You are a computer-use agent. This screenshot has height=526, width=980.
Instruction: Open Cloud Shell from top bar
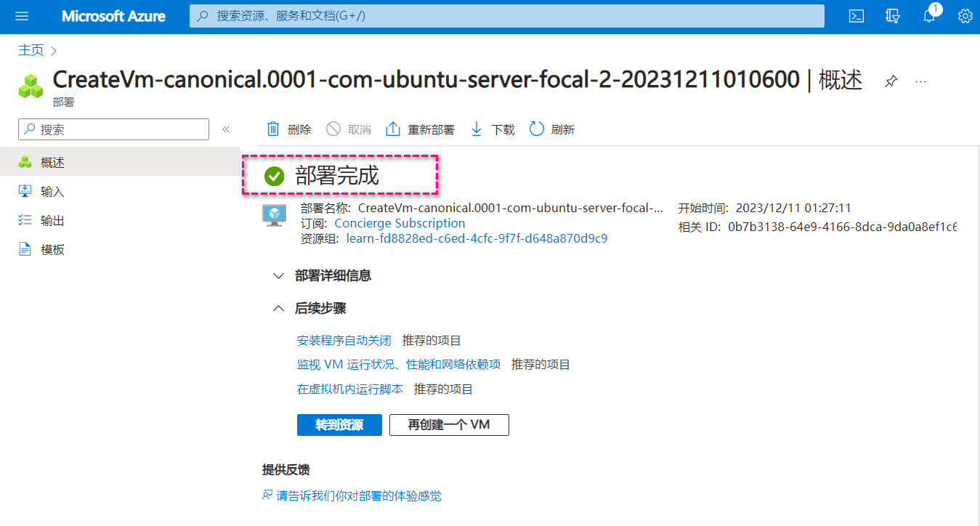pyautogui.click(x=857, y=16)
